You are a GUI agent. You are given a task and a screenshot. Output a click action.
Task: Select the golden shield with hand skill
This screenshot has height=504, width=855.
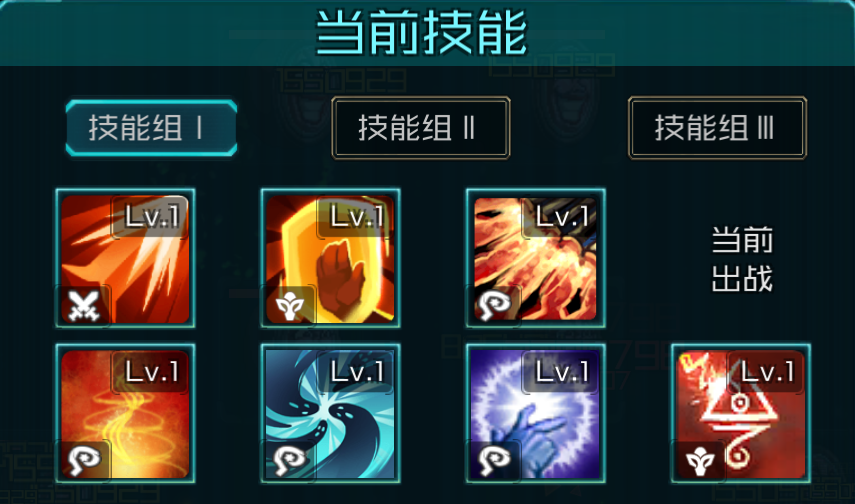330,259
